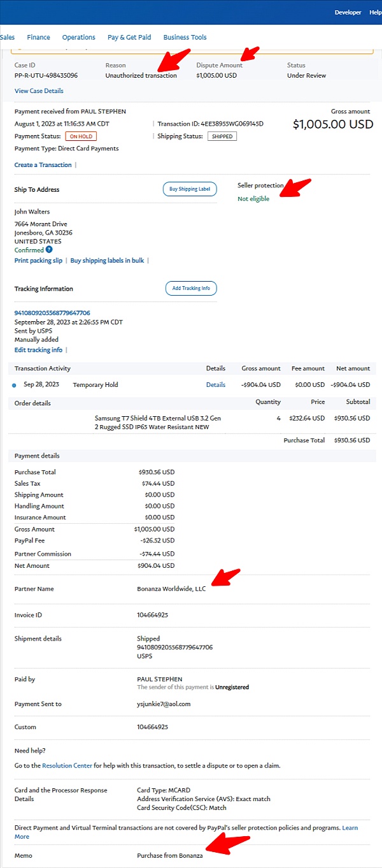Click the Create a Transaction link

click(x=43, y=165)
